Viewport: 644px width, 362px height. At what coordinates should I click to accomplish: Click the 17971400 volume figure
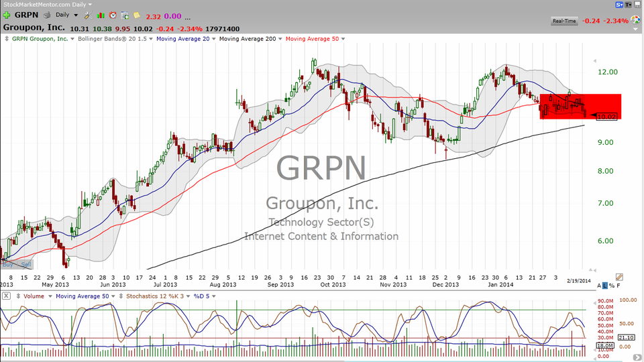(x=222, y=29)
